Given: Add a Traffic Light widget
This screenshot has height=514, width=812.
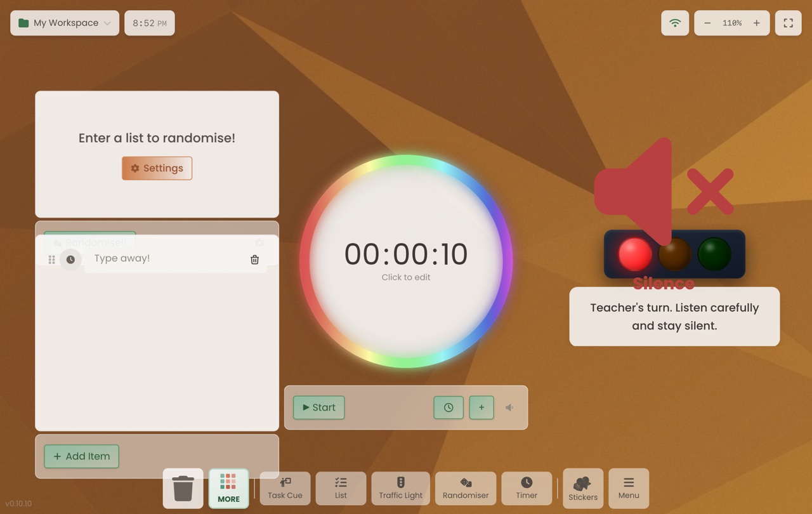Looking at the screenshot, I should [x=400, y=489].
